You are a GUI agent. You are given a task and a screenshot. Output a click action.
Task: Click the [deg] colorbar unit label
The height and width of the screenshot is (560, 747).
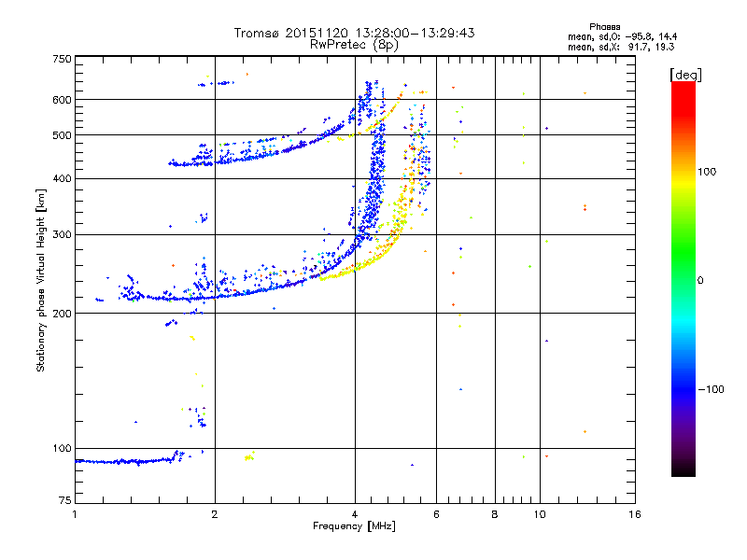pyautogui.click(x=686, y=74)
